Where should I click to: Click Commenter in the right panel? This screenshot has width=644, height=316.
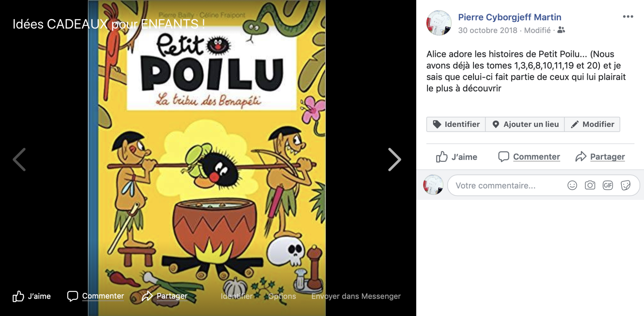529,157
